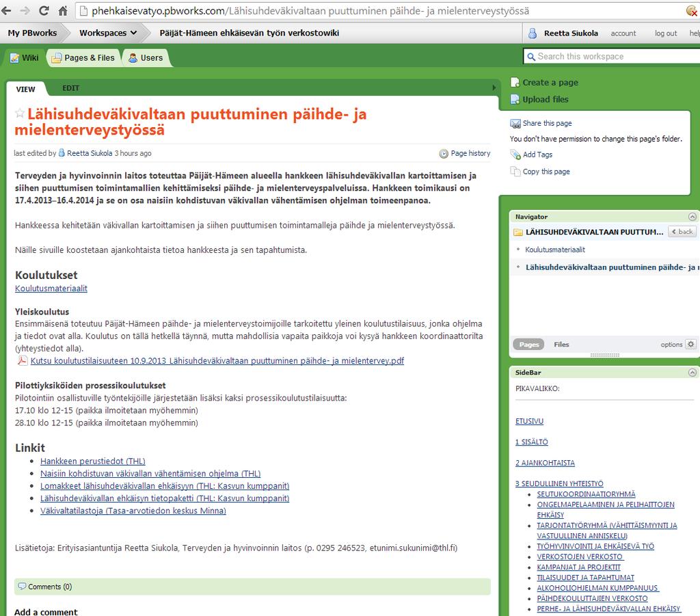700x616 pixels.
Task: Click the LÄHISUHDEVÄKIVALTAAN PUUTTUM... folder icon
Action: click(x=518, y=232)
